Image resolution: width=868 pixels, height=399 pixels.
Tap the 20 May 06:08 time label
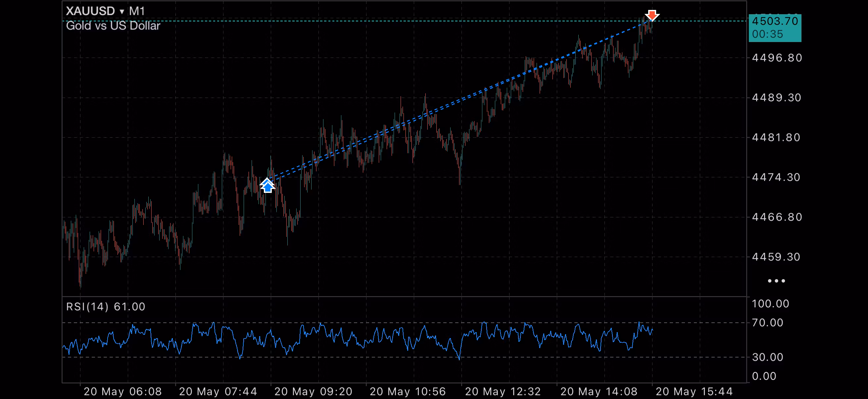[122, 392]
